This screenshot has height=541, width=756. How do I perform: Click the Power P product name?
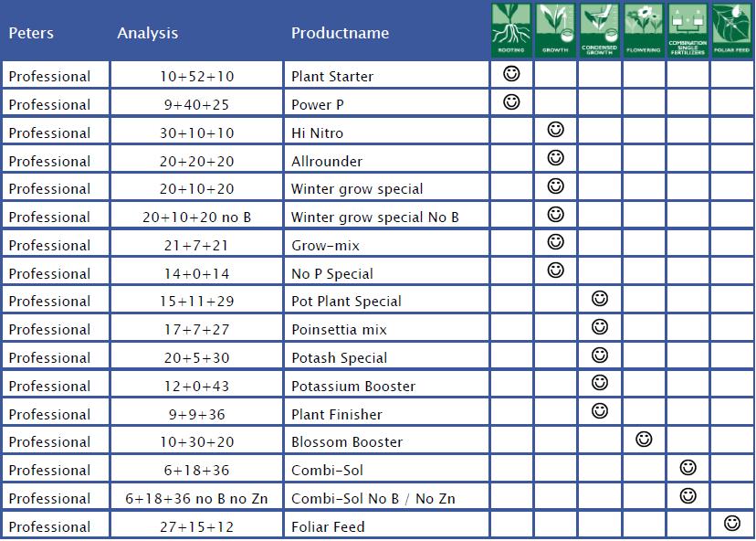click(x=317, y=105)
